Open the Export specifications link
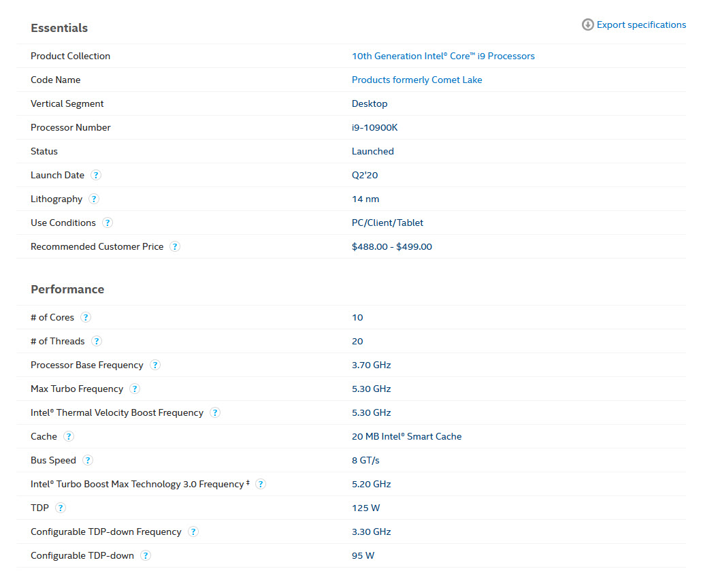This screenshot has height=588, width=701. pyautogui.click(x=641, y=25)
